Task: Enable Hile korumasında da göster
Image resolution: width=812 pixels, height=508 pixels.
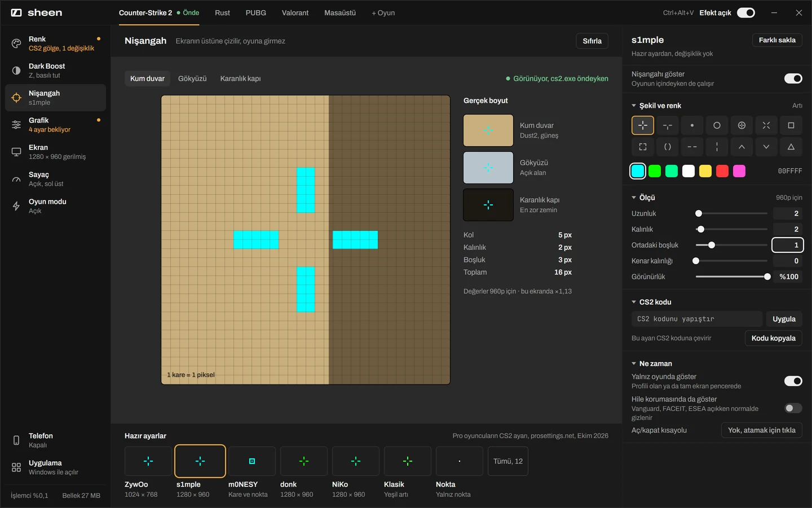Action: pos(793,408)
